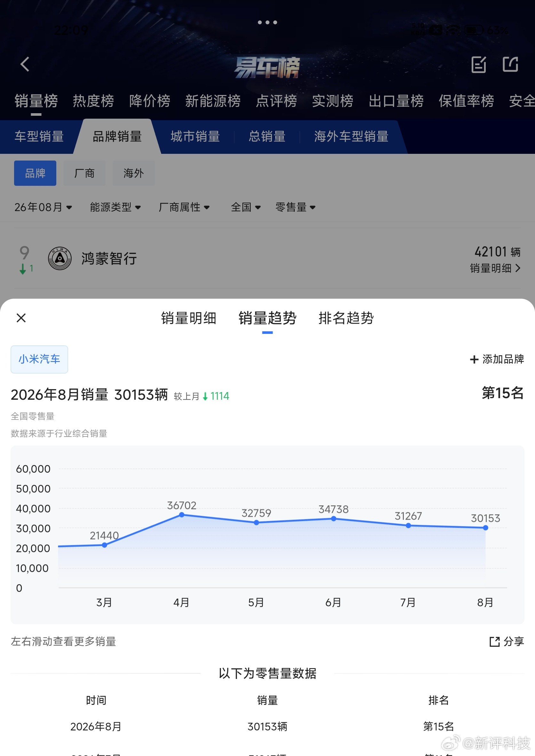Open the 零售量 dropdown
Image resolution: width=535 pixels, height=756 pixels.
click(296, 207)
